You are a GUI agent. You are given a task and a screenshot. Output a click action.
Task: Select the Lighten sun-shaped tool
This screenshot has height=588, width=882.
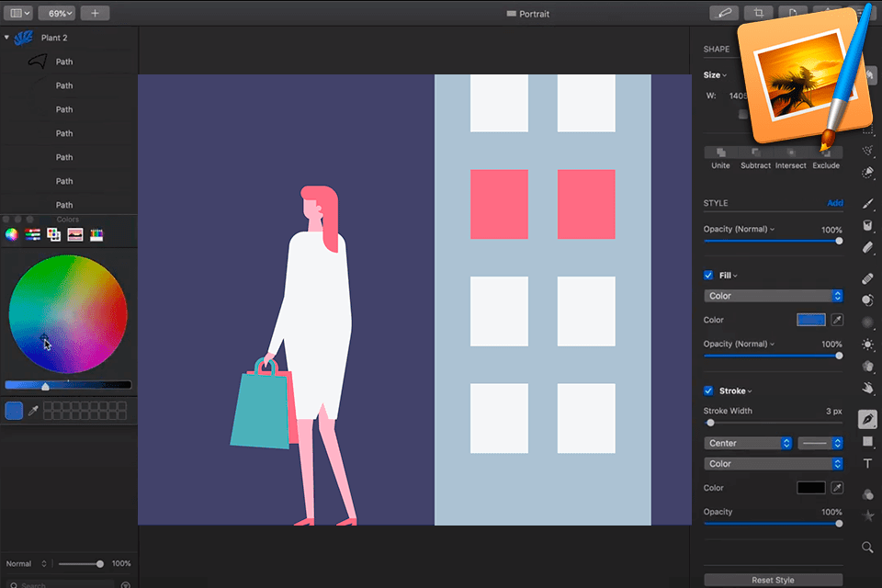[x=867, y=344]
